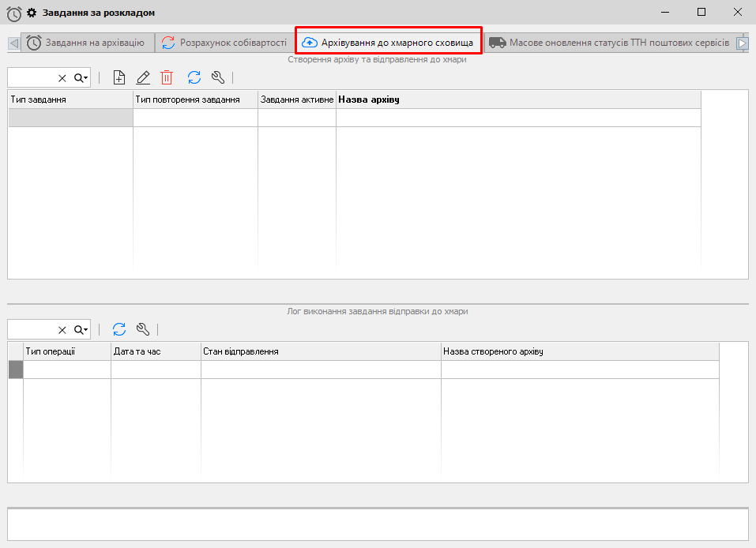This screenshot has height=548, width=756.
Task: Click the add new archive task icon
Action: [x=119, y=77]
